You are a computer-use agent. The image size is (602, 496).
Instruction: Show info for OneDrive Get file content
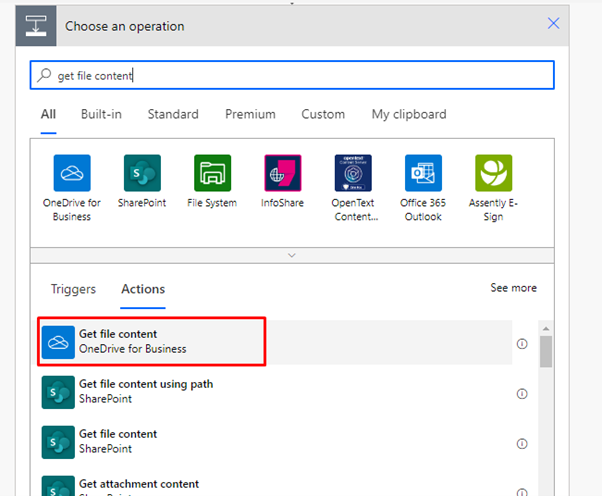[522, 344]
